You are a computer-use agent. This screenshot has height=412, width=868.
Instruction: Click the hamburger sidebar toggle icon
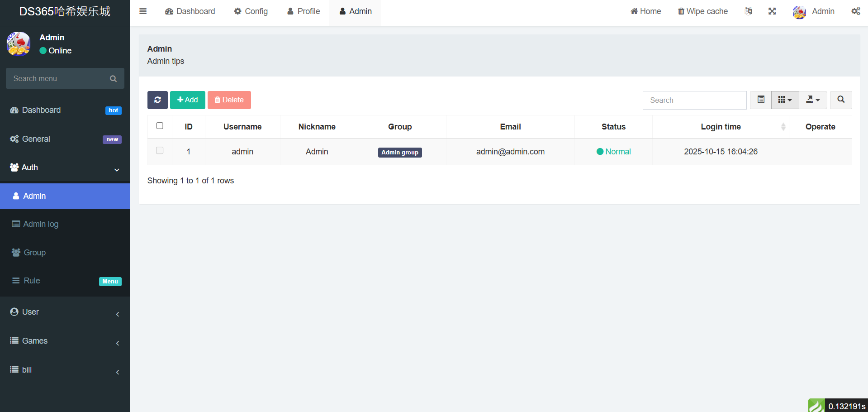click(143, 11)
